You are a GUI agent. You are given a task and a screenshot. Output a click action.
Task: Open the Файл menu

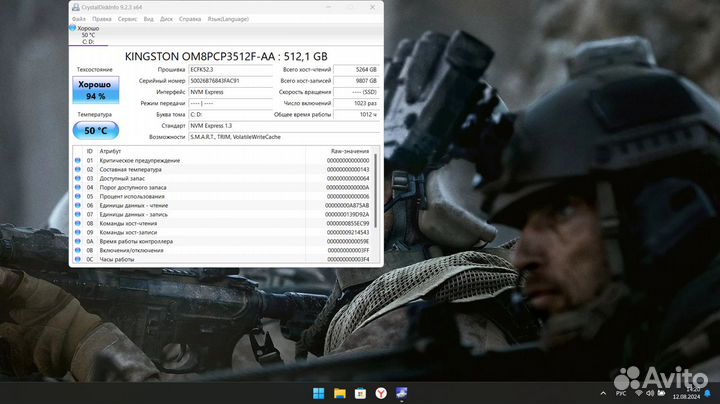click(x=79, y=19)
